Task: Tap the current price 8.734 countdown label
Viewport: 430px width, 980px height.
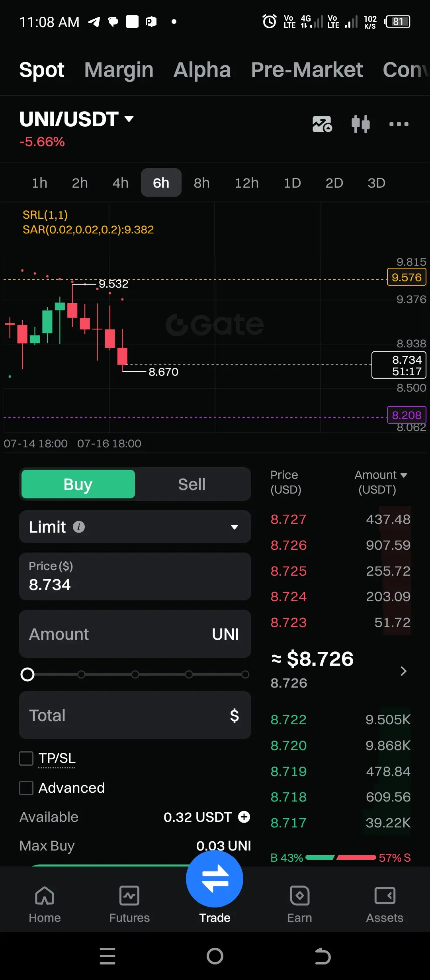Action: pos(399,365)
